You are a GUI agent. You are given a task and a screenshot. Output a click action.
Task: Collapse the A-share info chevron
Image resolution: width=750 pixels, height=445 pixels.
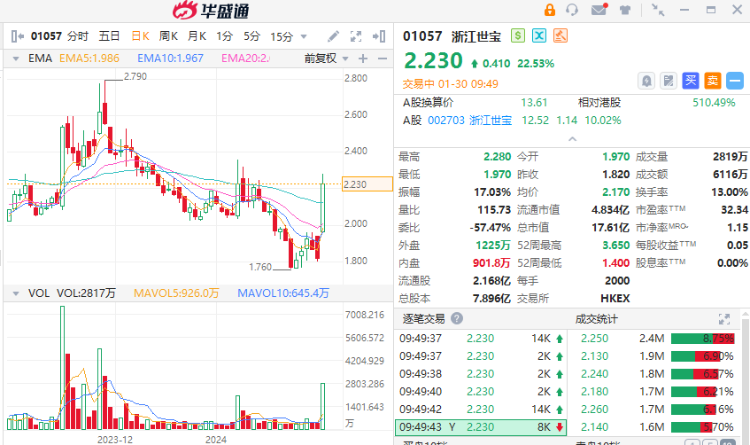(x=572, y=139)
